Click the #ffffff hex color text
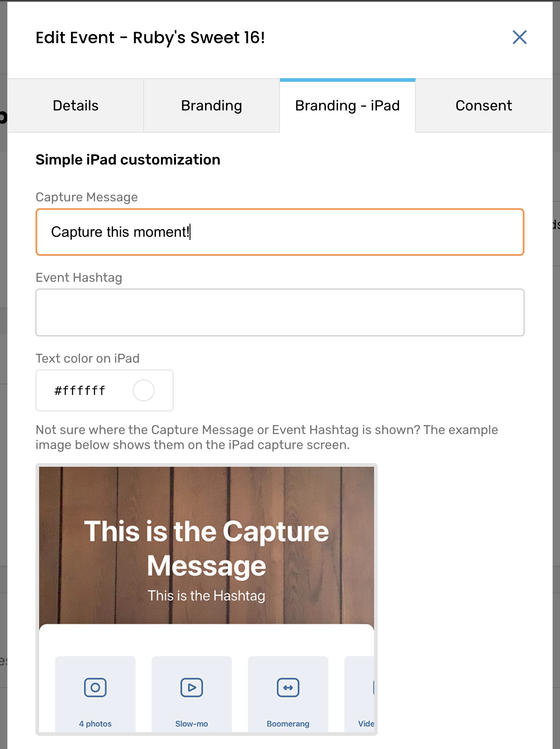The width and height of the screenshot is (560, 749). [80, 390]
